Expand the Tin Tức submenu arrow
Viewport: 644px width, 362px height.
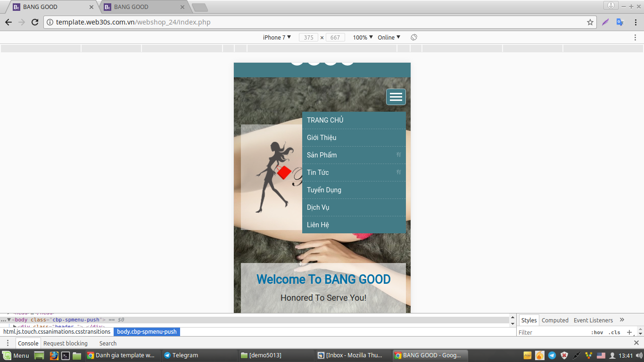pos(398,172)
